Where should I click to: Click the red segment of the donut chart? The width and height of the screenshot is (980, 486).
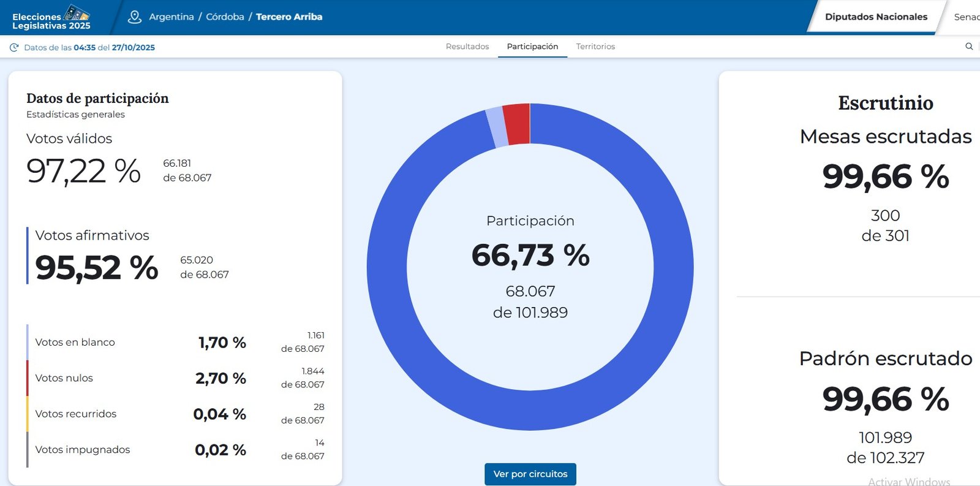tap(517, 124)
